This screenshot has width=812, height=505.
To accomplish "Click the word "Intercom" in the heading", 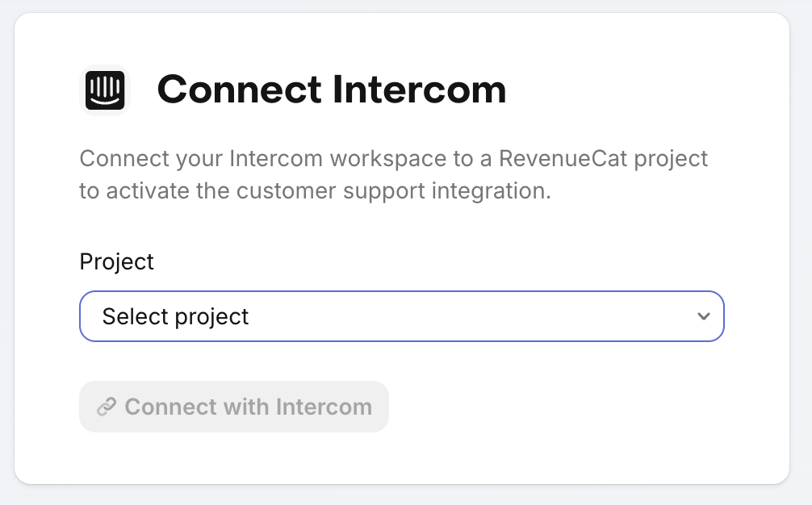I will click(420, 90).
